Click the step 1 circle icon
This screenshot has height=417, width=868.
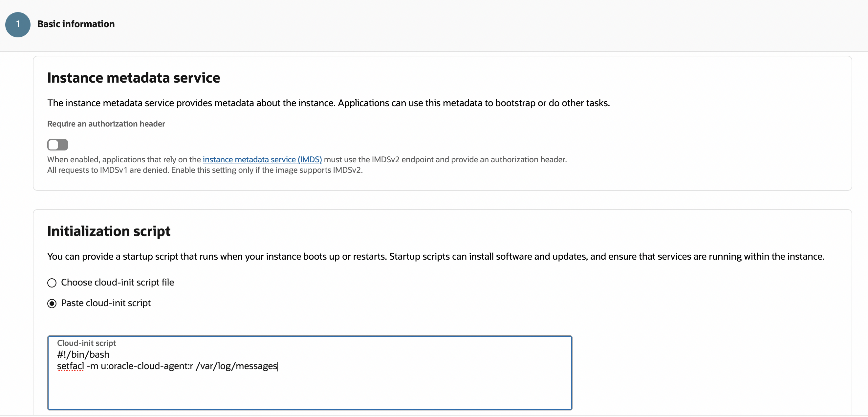[18, 25]
